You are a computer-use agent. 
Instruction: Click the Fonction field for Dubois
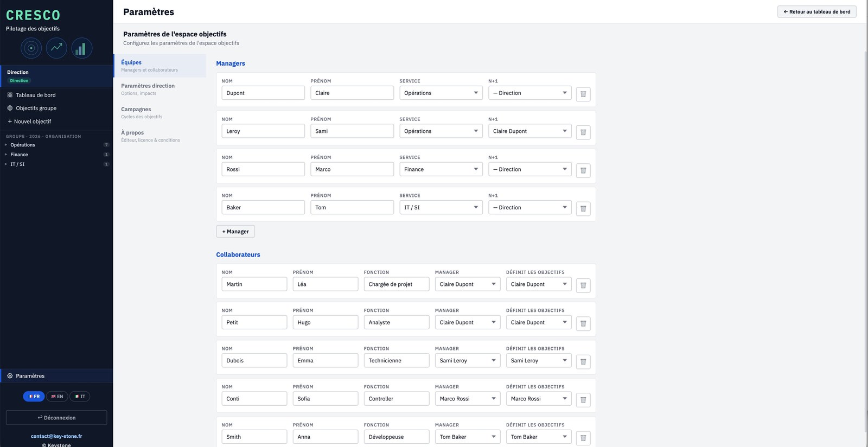(397, 360)
